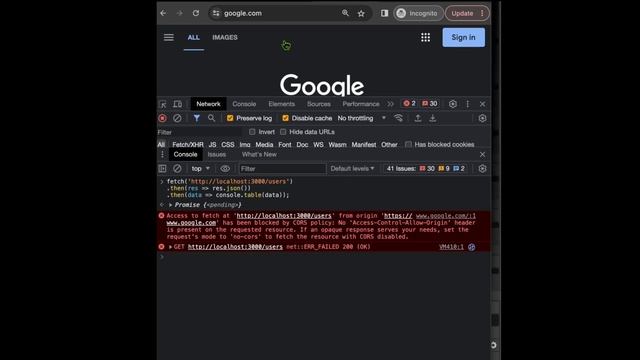Open the site information icon in address bar
The image size is (640, 360).
click(x=216, y=13)
